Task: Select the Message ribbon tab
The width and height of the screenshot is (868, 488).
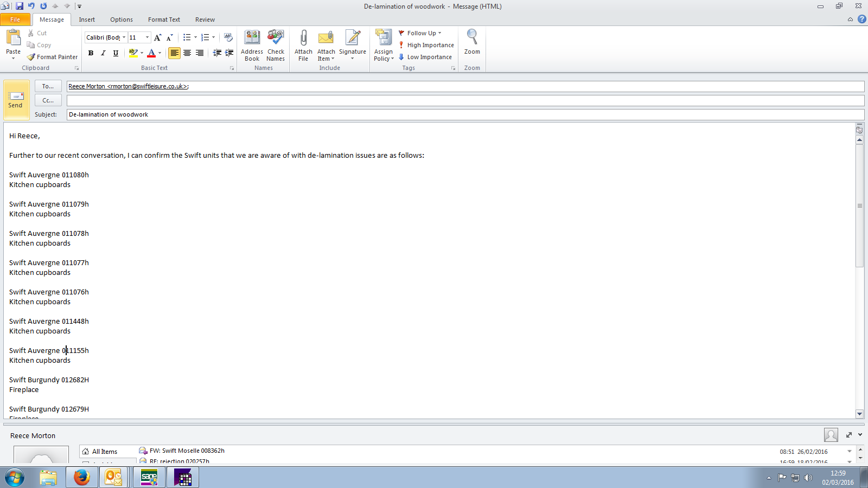Action: [52, 20]
